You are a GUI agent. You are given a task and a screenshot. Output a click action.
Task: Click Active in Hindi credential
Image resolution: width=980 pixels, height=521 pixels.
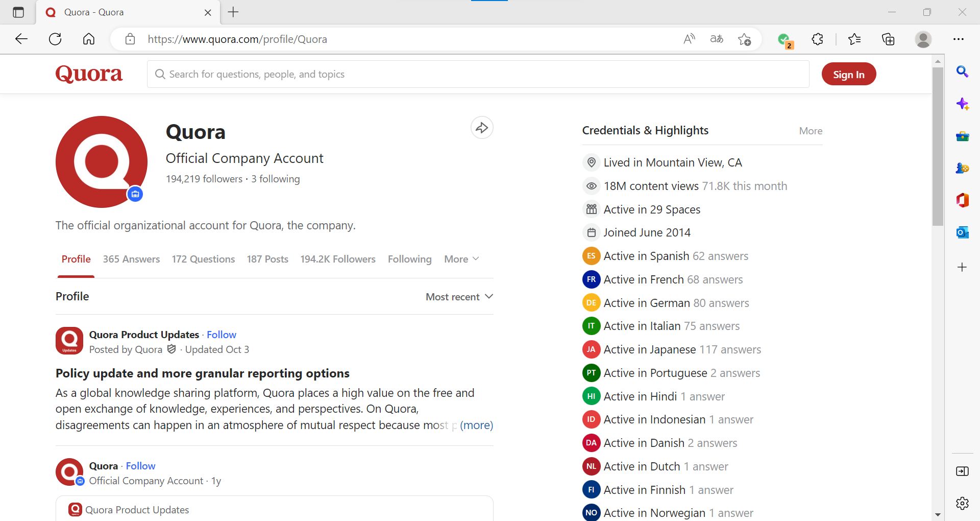(653, 396)
